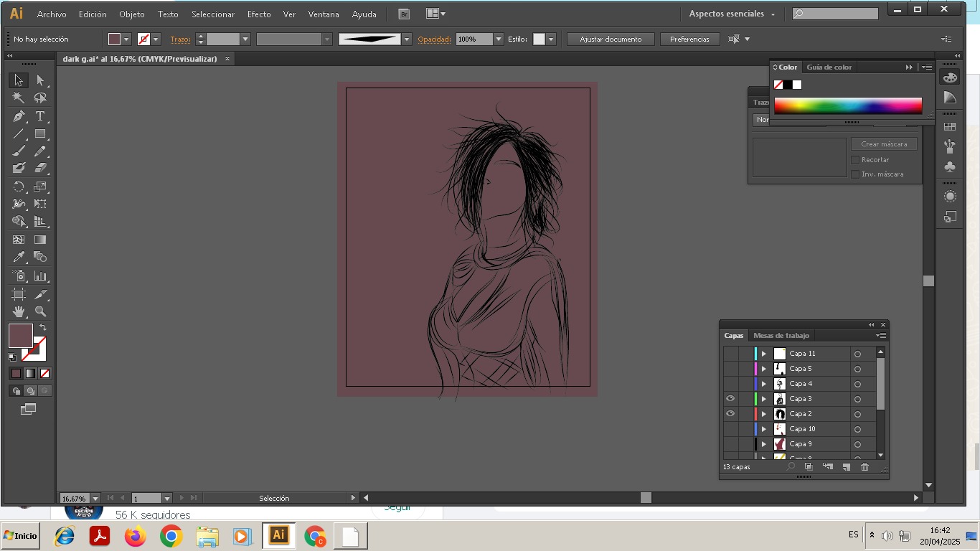
Task: Click the create new layer icon
Action: click(x=846, y=467)
